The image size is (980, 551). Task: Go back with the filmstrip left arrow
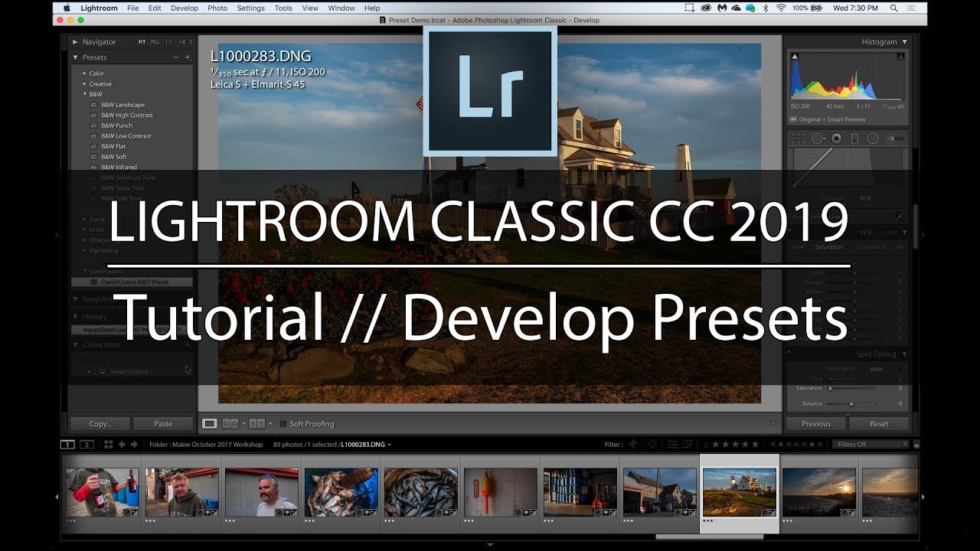pos(122,445)
